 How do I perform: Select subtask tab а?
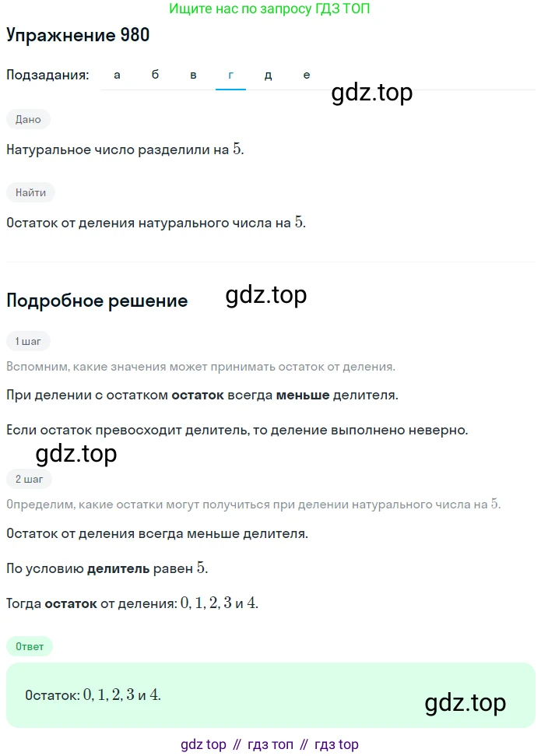(117, 76)
